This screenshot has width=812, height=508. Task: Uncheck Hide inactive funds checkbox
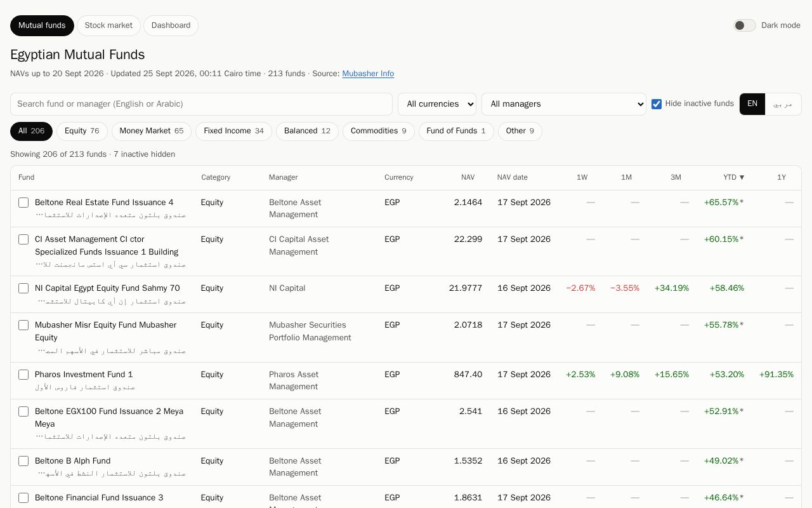[x=657, y=104]
